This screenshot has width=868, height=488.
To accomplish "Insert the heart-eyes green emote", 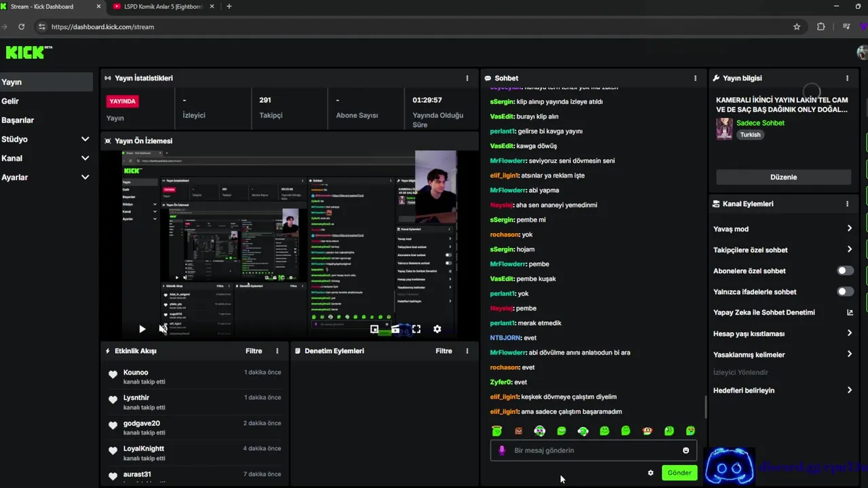I will click(690, 431).
